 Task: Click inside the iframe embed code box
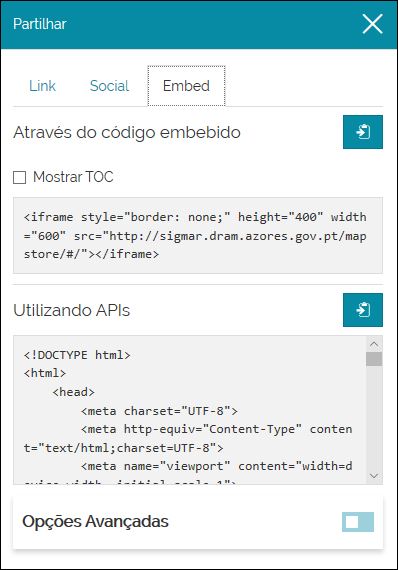pos(198,235)
